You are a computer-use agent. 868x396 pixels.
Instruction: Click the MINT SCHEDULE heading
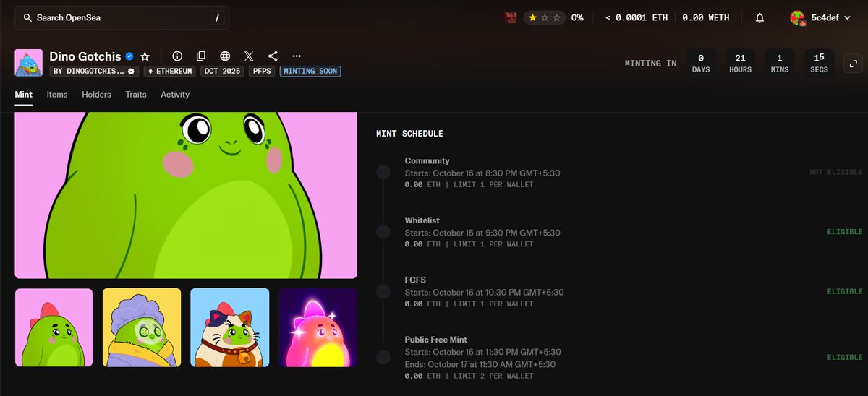pyautogui.click(x=409, y=134)
